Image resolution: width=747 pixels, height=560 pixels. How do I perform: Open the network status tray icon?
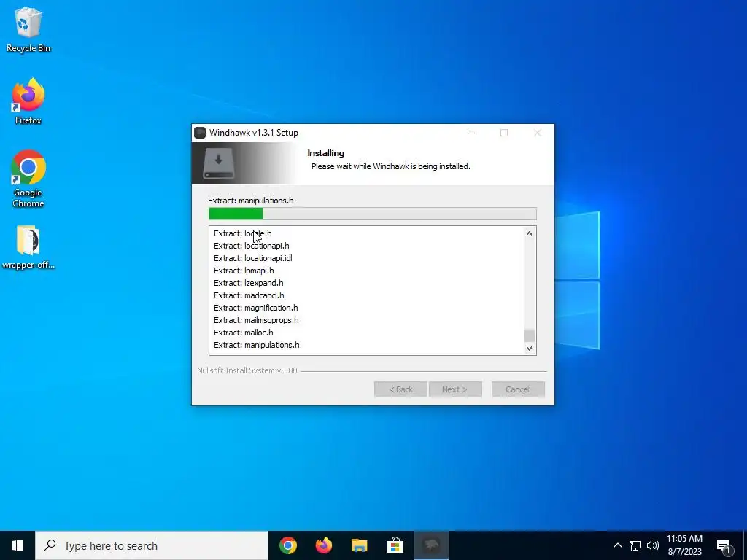pos(635,545)
